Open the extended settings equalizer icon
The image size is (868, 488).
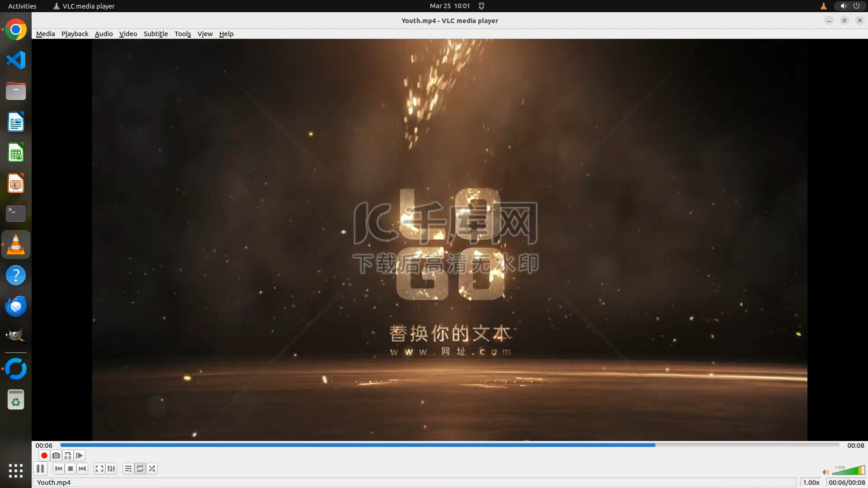point(111,469)
